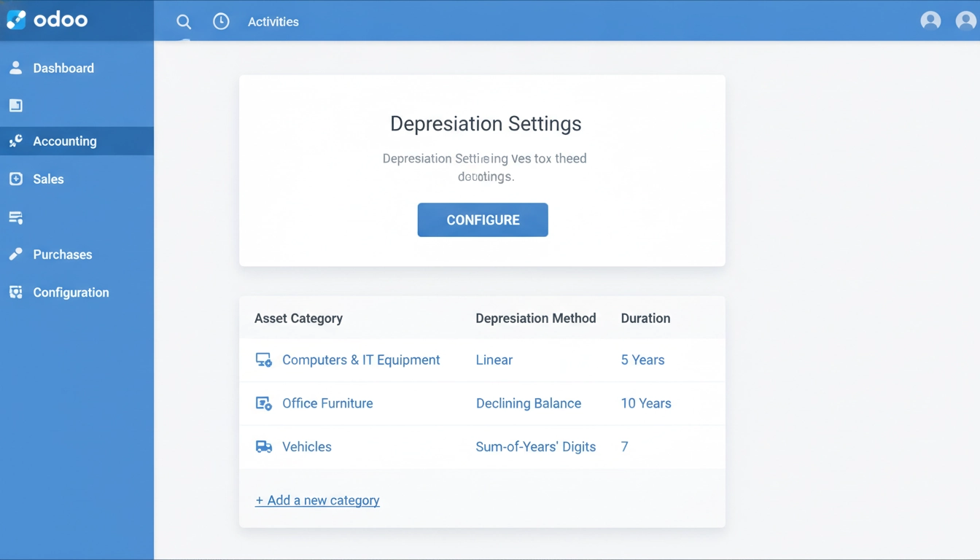Open Computers & IT Equipment category
The height and width of the screenshot is (560, 980).
point(361,359)
